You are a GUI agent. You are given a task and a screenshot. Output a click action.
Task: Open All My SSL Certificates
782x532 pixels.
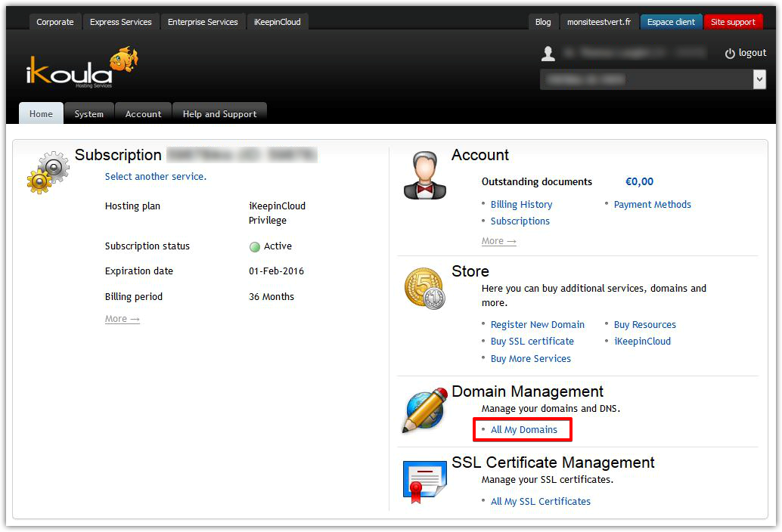[540, 502]
